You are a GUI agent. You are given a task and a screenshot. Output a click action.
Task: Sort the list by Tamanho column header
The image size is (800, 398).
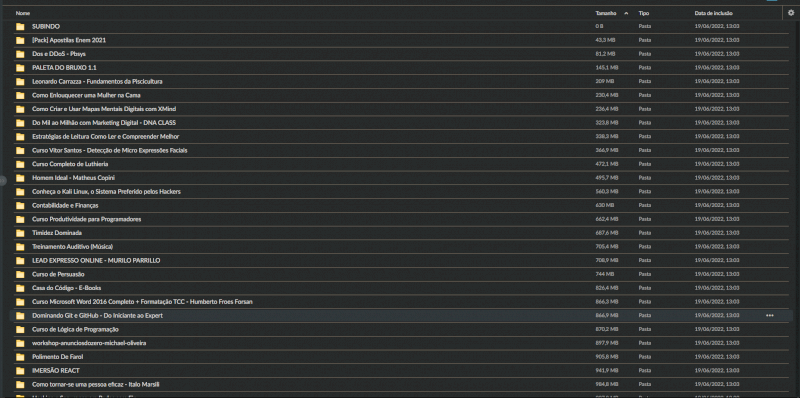(x=606, y=13)
